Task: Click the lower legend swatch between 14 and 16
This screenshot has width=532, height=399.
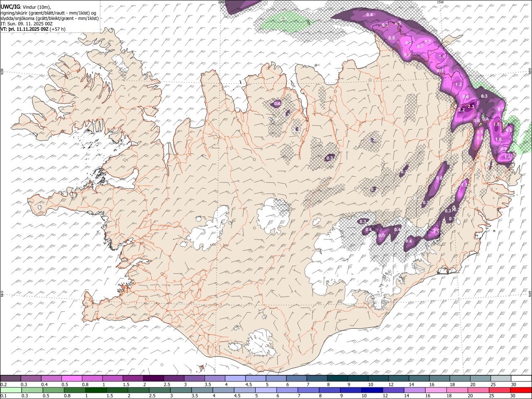Action: point(414,390)
